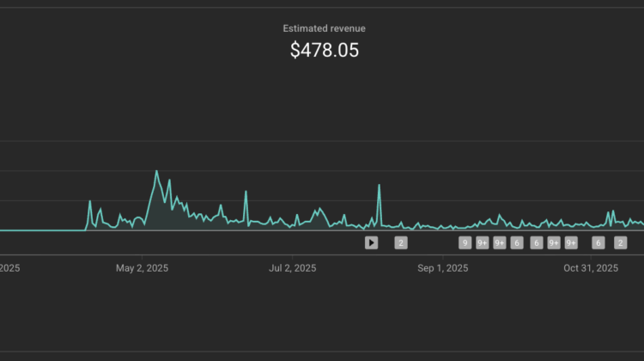
Task: Select the 'Estimated revenue' metric label
Action: [324, 28]
